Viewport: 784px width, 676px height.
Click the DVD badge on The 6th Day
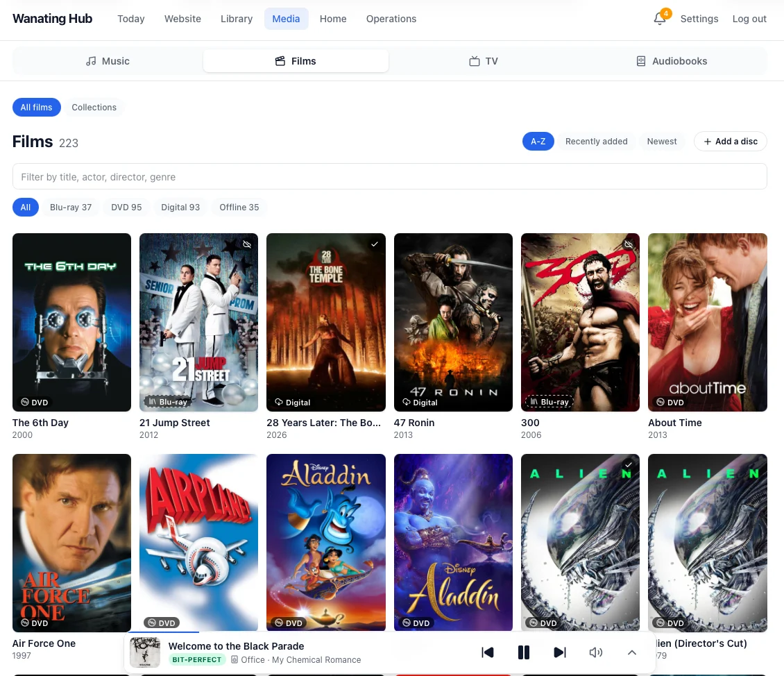coord(35,403)
